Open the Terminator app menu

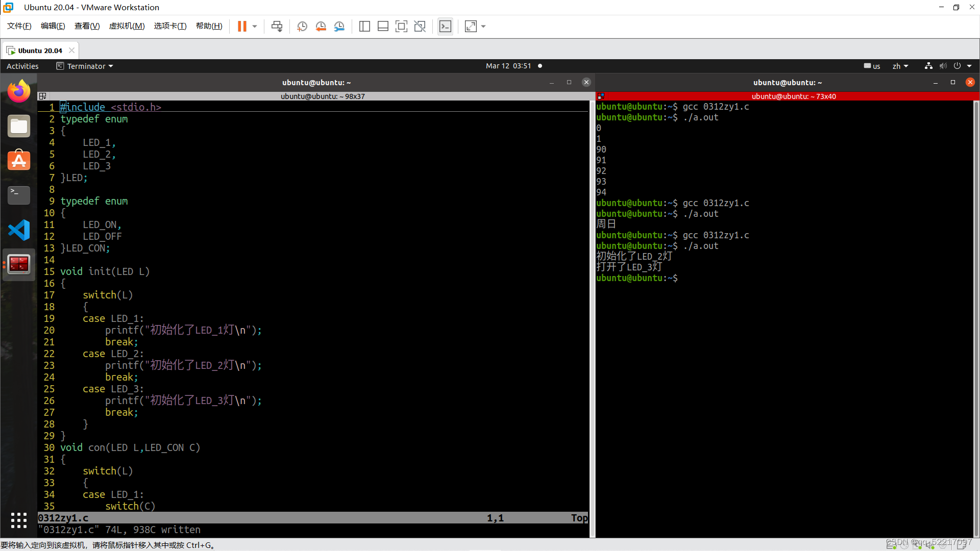coord(85,66)
